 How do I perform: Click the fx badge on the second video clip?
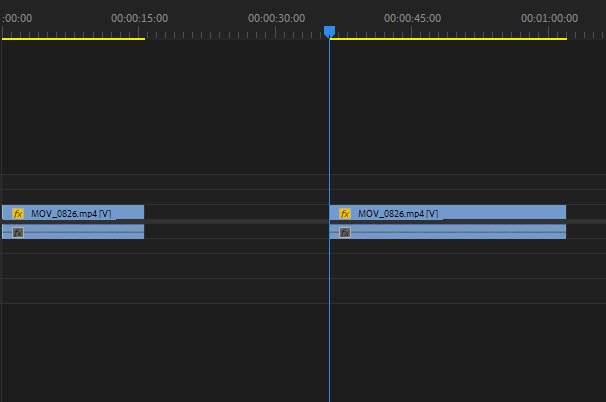[345, 213]
